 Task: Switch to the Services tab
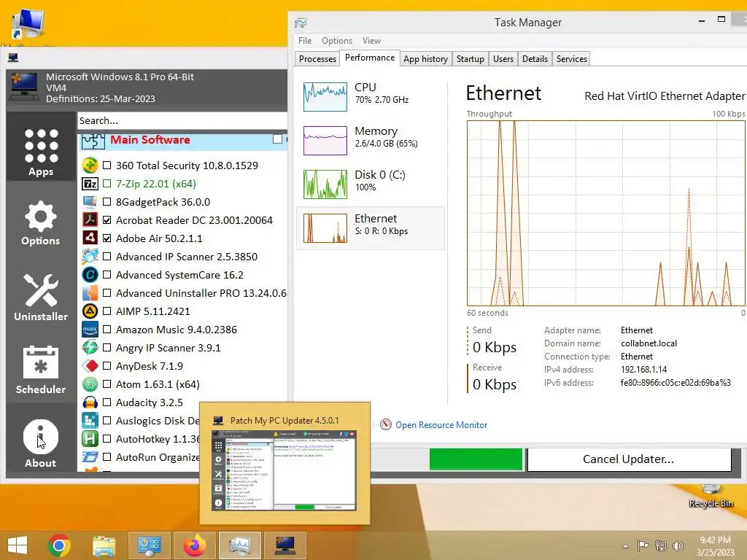[571, 59]
